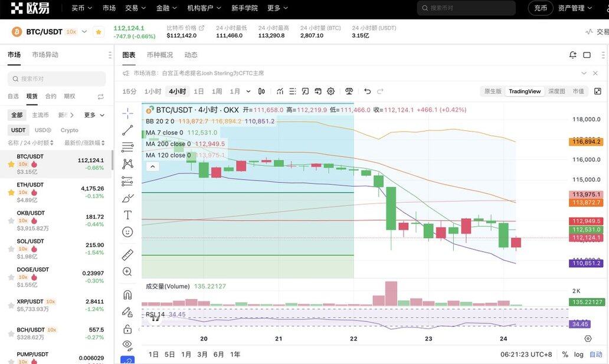Undo the last chart action
This screenshot has height=364, width=609.
pos(368,91)
